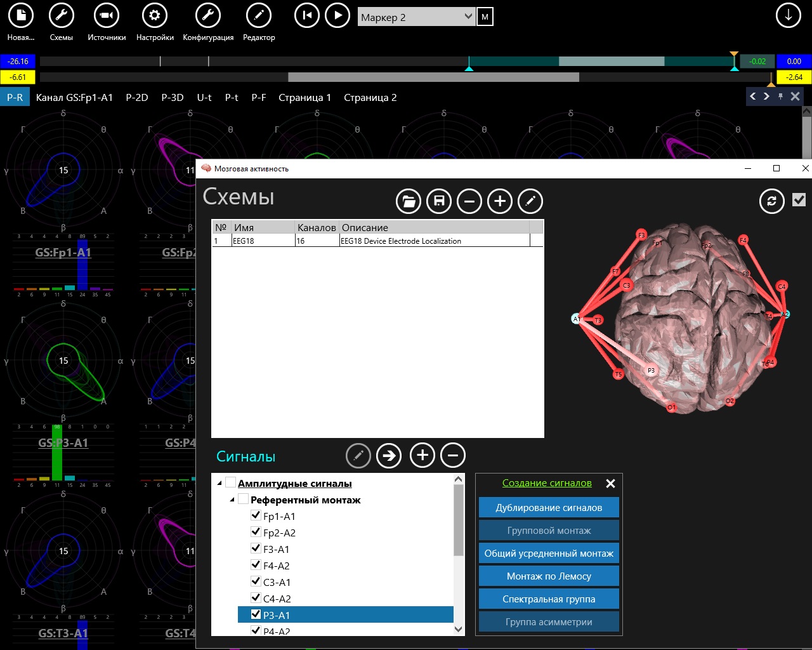
Task: Uncheck the C4-A2 signal
Action: pos(256,598)
